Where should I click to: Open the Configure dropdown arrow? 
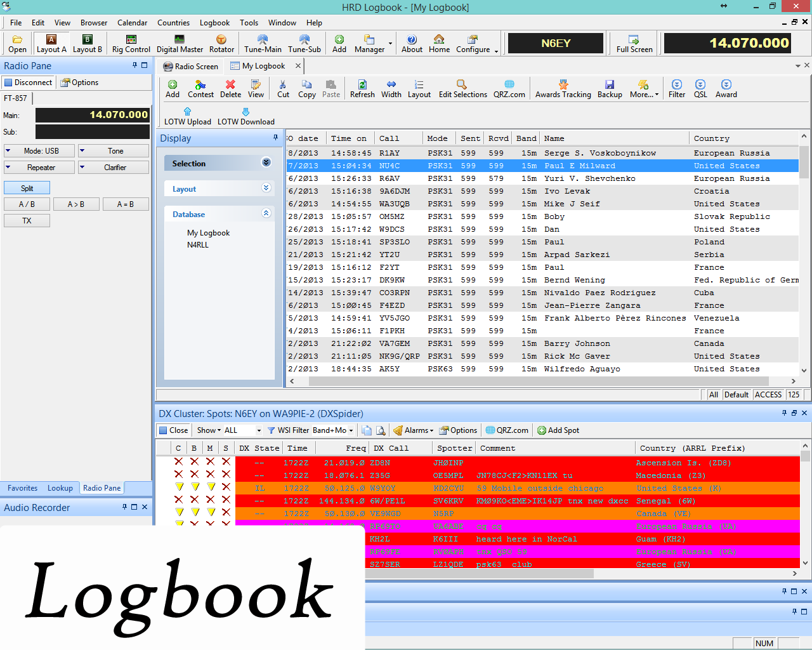point(496,50)
